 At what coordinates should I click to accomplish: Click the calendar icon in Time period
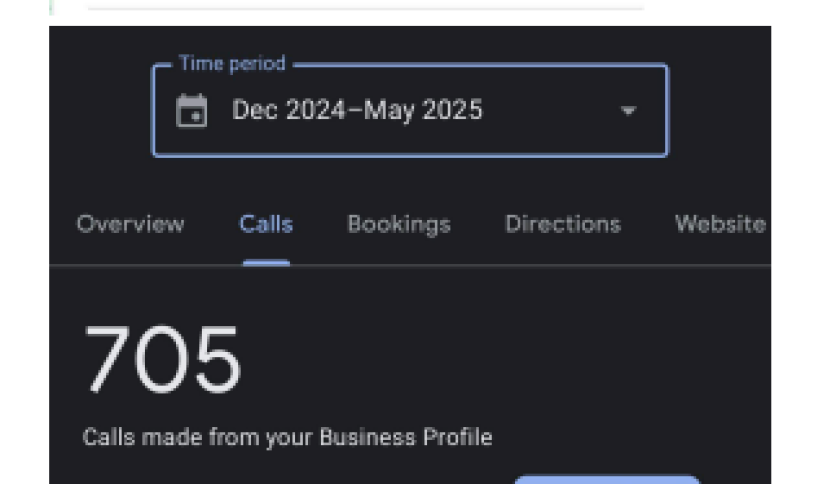191,111
